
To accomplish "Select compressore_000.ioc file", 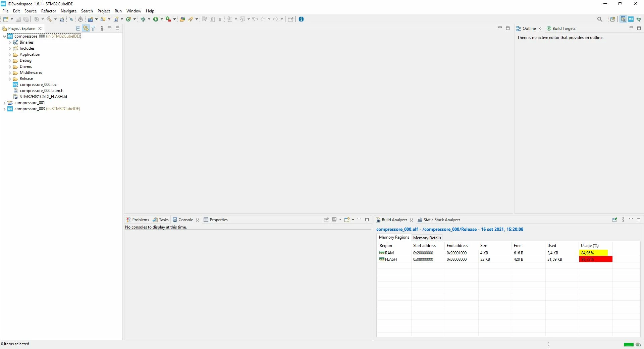I will [x=38, y=85].
